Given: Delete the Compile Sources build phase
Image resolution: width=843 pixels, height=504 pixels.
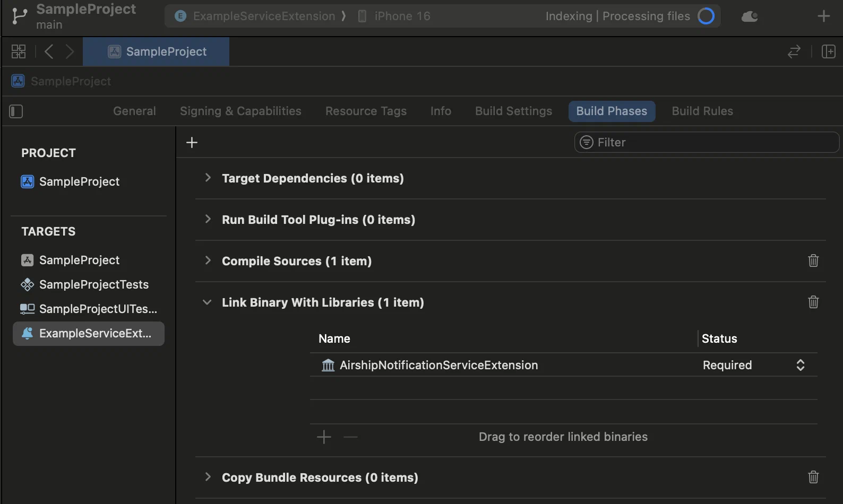Looking at the screenshot, I should [x=813, y=260].
